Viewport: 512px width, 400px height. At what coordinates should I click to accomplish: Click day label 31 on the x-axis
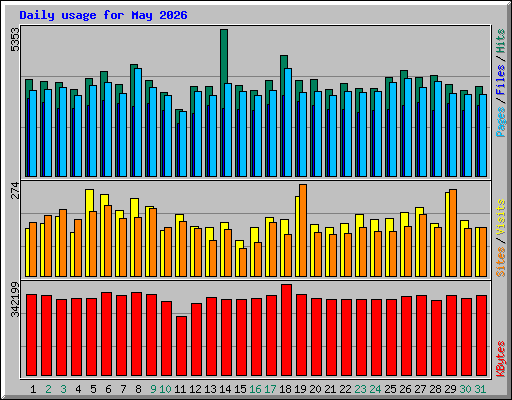pyautogui.click(x=480, y=389)
